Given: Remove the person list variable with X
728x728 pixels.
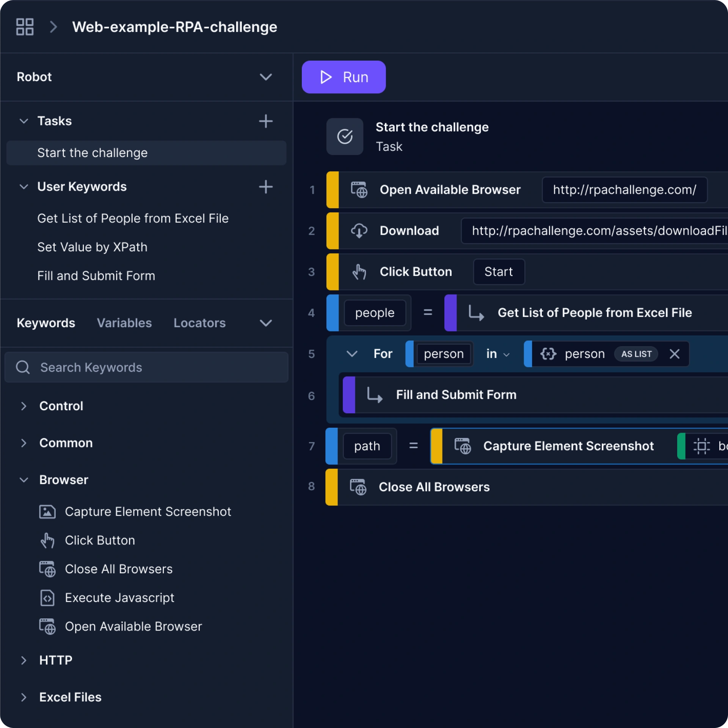Looking at the screenshot, I should [674, 354].
